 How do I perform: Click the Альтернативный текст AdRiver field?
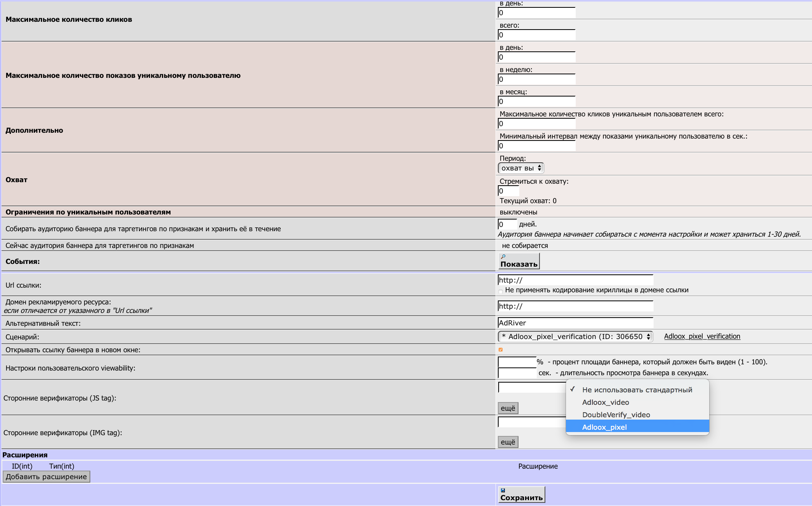pyautogui.click(x=575, y=323)
